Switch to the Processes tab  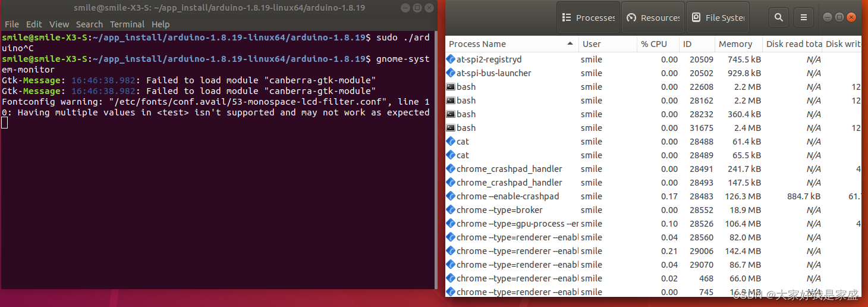(x=589, y=18)
